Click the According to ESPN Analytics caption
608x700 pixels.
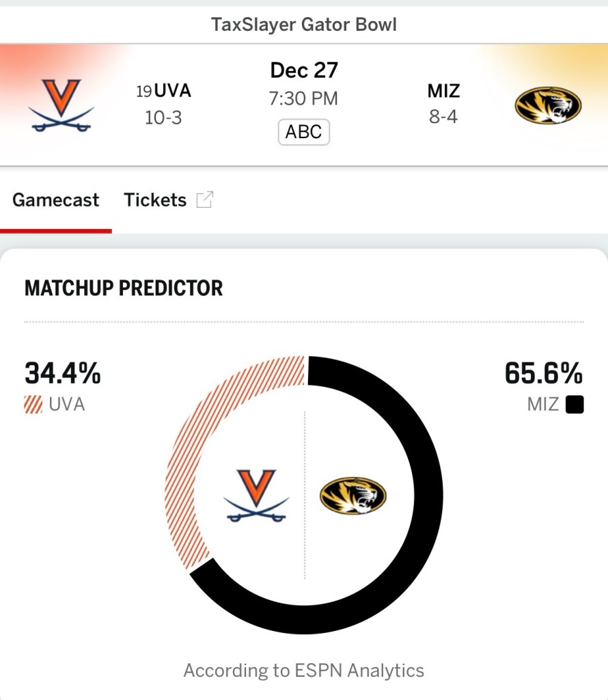[304, 671]
